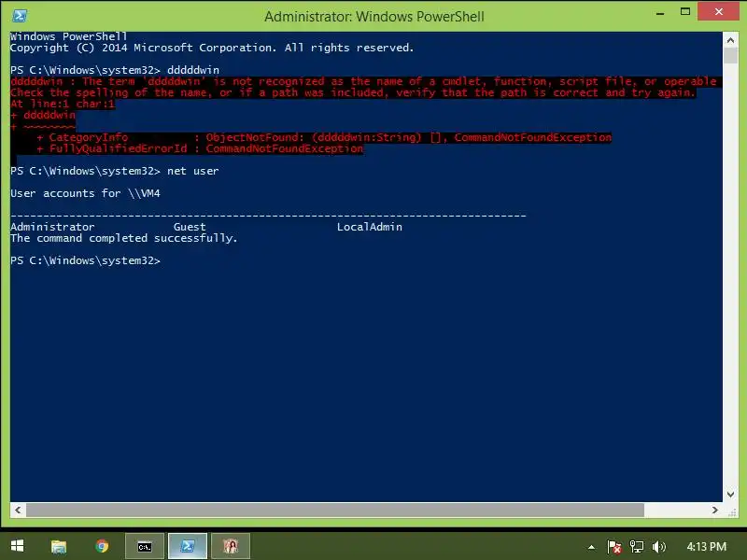Click the 'net user' command text
This screenshot has height=560, width=747.
point(193,171)
